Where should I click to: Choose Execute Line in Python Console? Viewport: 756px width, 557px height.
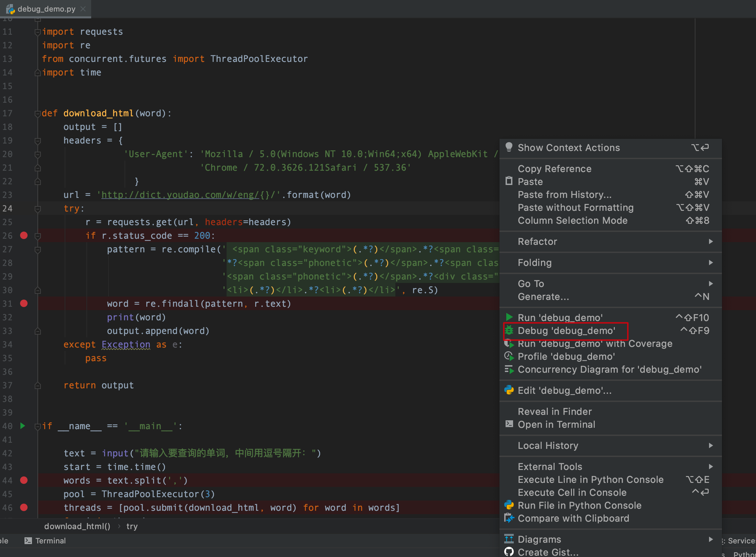[611, 479]
